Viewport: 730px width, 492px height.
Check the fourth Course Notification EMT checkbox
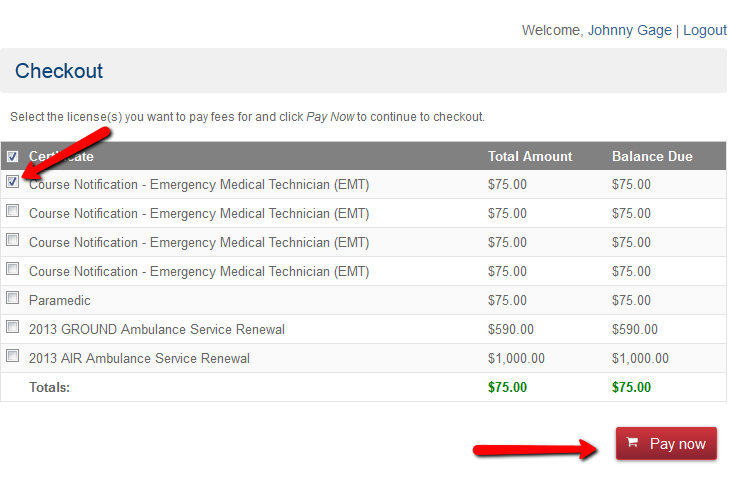tap(13, 269)
